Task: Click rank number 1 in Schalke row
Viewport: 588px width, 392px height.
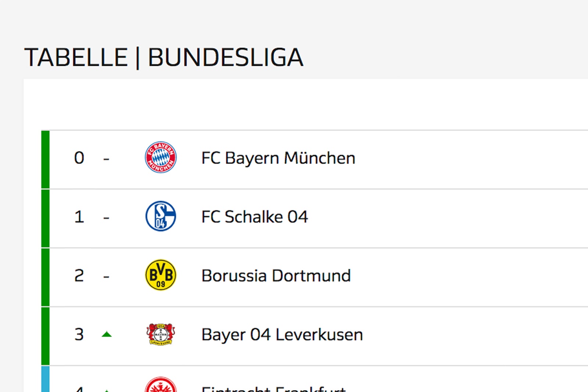Action: click(x=79, y=217)
